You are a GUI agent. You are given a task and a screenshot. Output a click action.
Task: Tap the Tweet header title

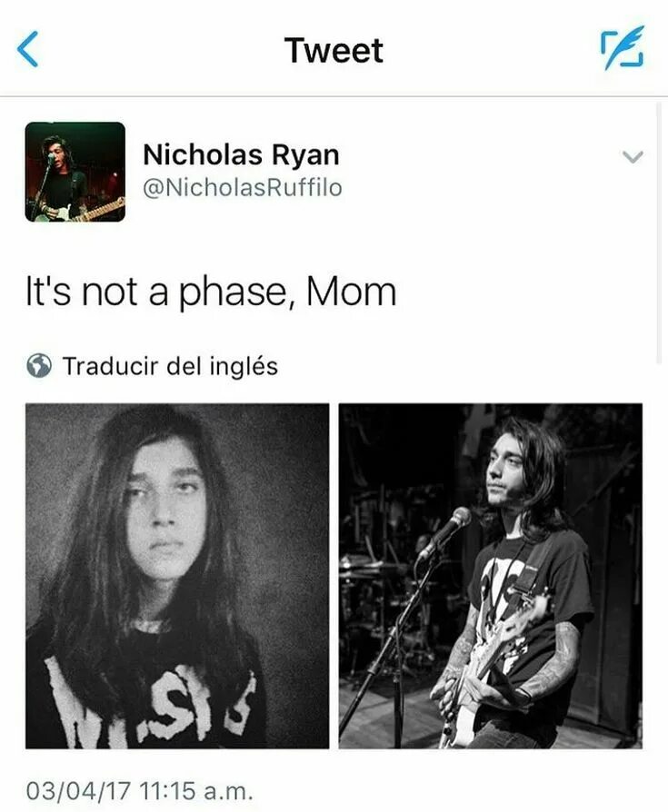pyautogui.click(x=334, y=50)
